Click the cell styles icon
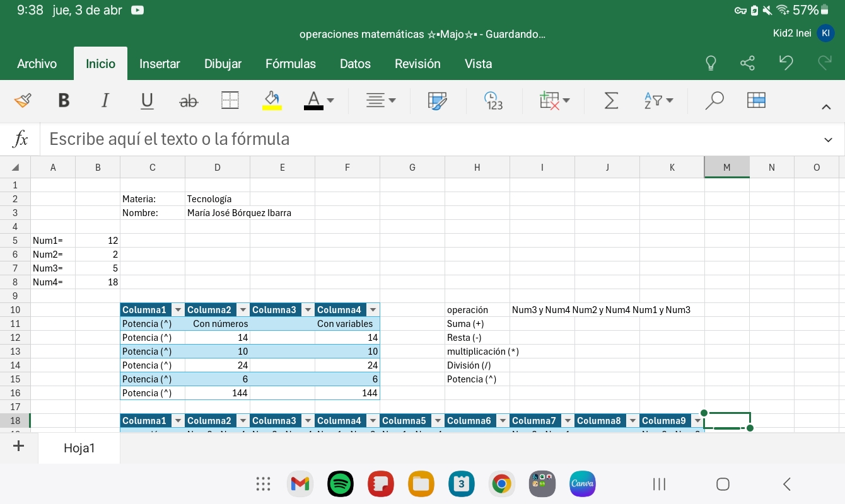The width and height of the screenshot is (845, 504). [437, 101]
